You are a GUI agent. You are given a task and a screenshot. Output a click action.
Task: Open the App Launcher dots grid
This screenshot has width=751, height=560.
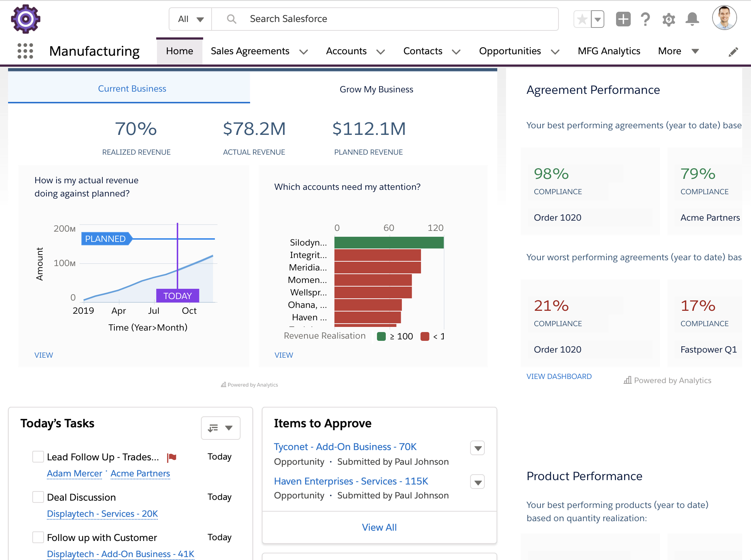25,51
